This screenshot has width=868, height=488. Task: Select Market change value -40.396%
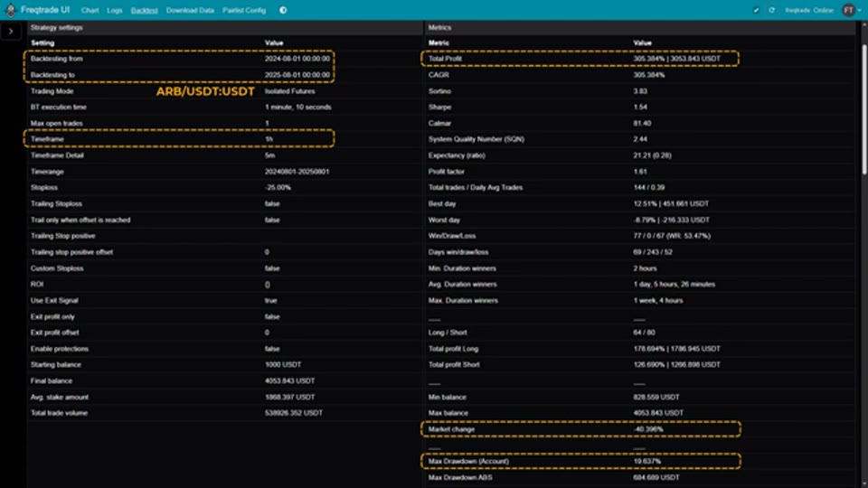pos(647,429)
